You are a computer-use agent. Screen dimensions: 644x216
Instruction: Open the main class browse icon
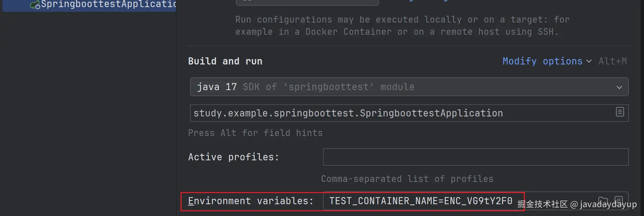(x=620, y=112)
